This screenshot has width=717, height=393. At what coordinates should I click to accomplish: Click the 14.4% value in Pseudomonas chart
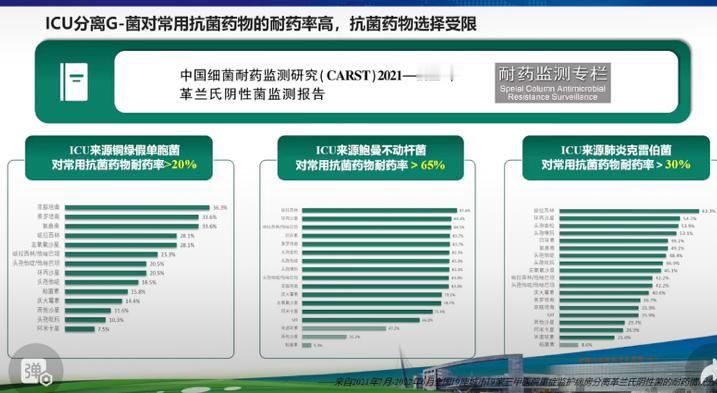[x=133, y=301]
